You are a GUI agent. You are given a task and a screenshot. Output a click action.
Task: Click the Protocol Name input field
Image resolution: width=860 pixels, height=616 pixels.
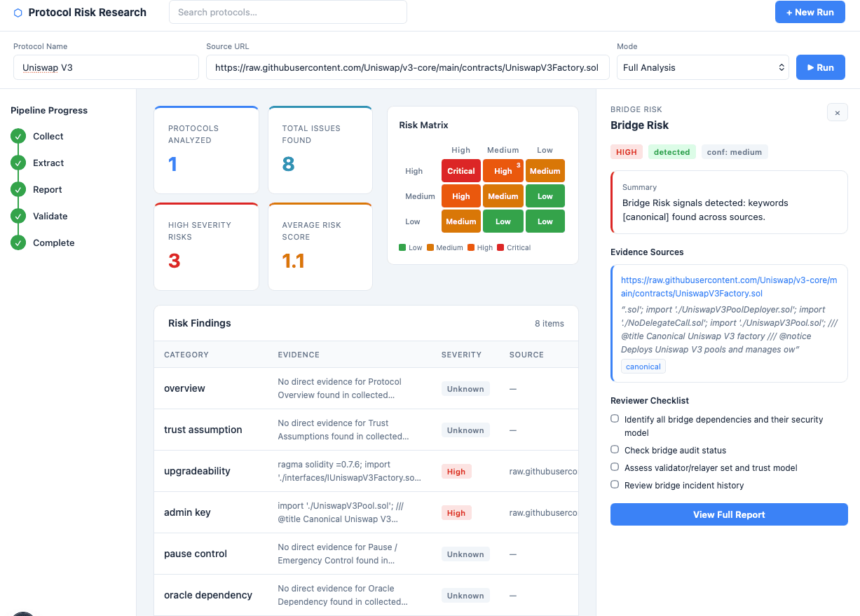point(106,67)
